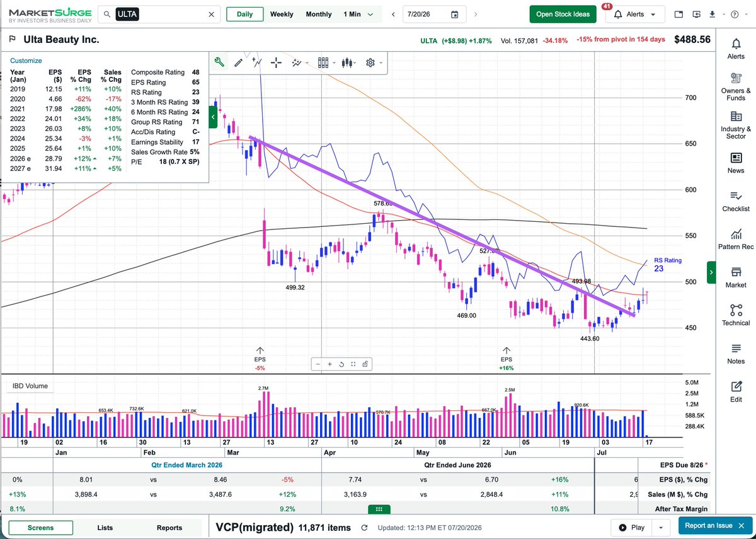This screenshot has width=756, height=539.
Task: Click the candlestick chart style icon
Action: click(346, 62)
